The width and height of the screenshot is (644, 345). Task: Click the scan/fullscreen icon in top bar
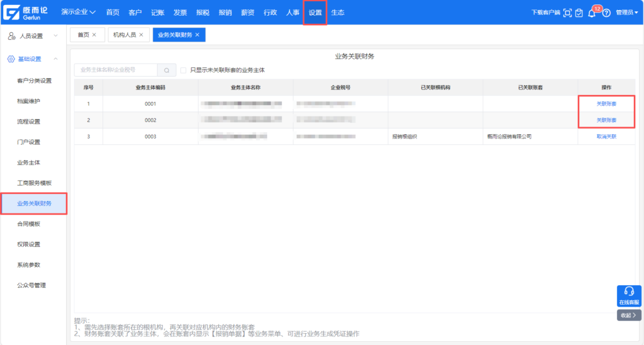point(567,13)
